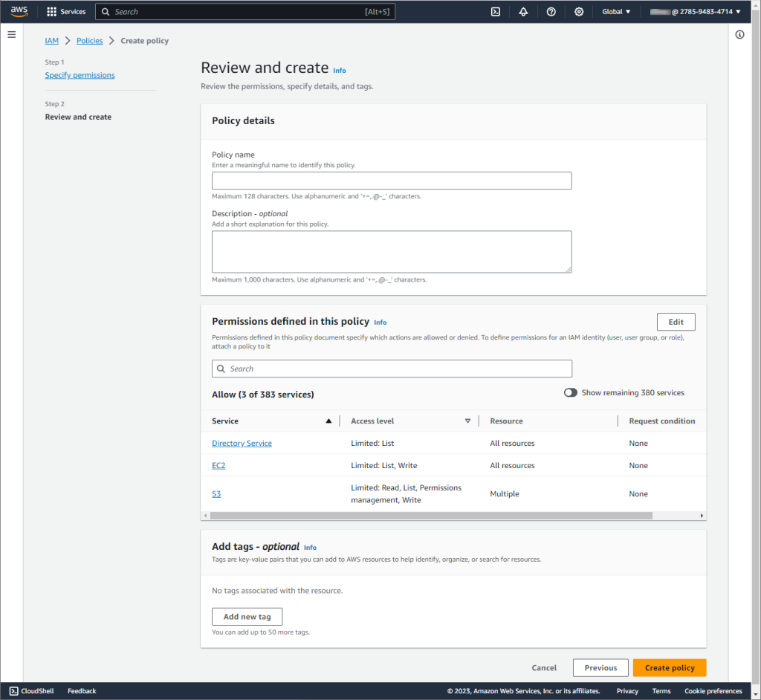This screenshot has width=761, height=700.
Task: Click the search magnifier in the top search bar
Action: click(x=106, y=11)
